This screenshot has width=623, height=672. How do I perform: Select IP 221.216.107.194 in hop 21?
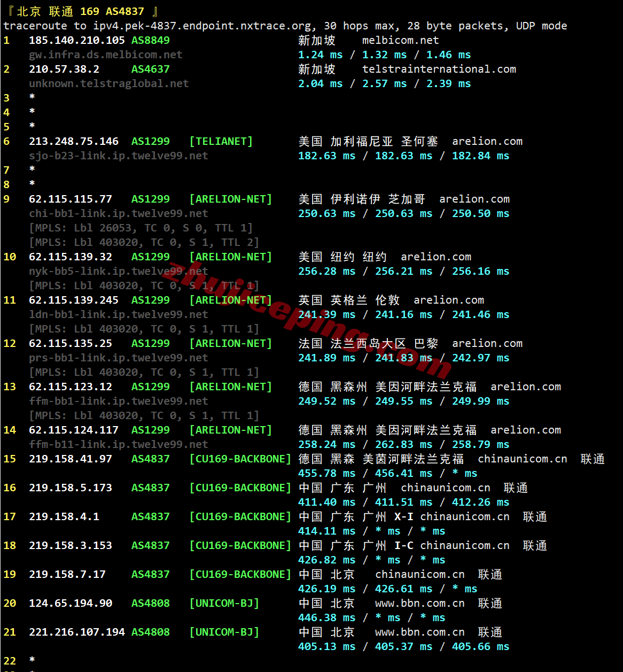(77, 632)
